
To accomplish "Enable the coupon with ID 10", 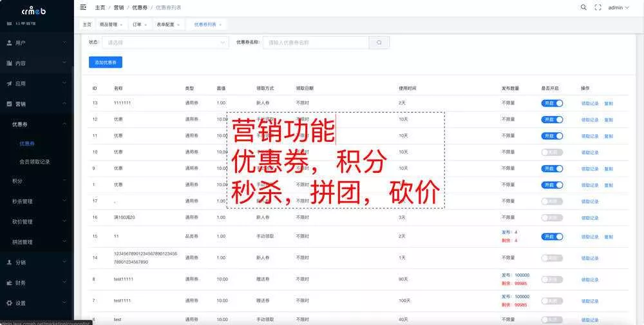I will [x=552, y=152].
